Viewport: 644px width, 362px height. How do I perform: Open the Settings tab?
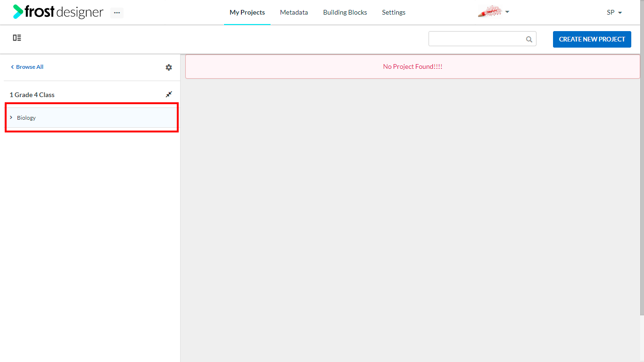tap(394, 12)
